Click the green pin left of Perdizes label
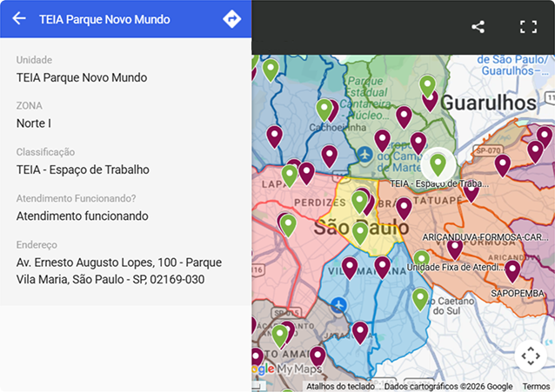 pyautogui.click(x=288, y=225)
